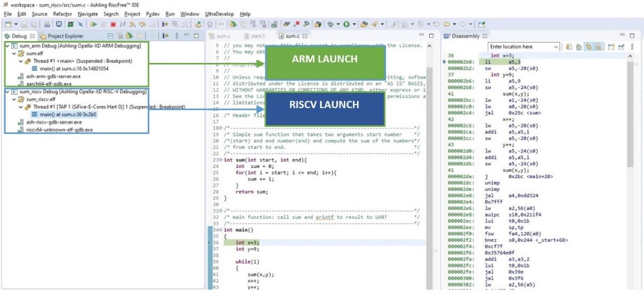Open the Debug view menu dots
Screen dimensions: 644x299
click(176, 36)
